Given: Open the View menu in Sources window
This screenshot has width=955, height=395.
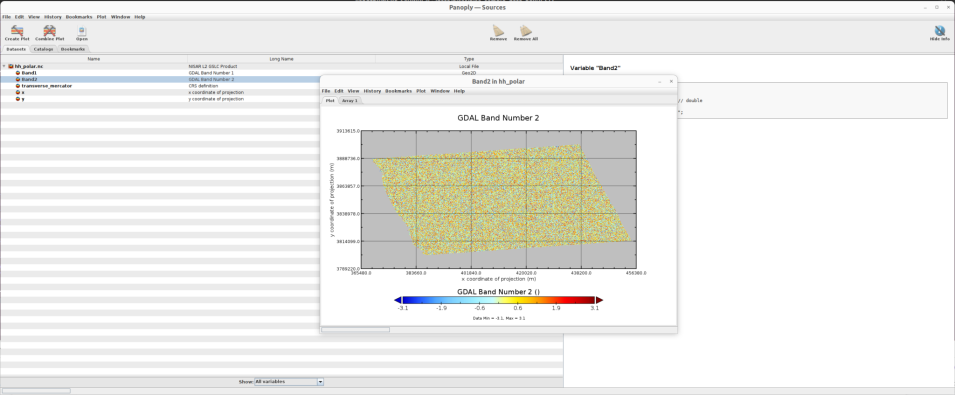Looking at the screenshot, I should point(35,17).
